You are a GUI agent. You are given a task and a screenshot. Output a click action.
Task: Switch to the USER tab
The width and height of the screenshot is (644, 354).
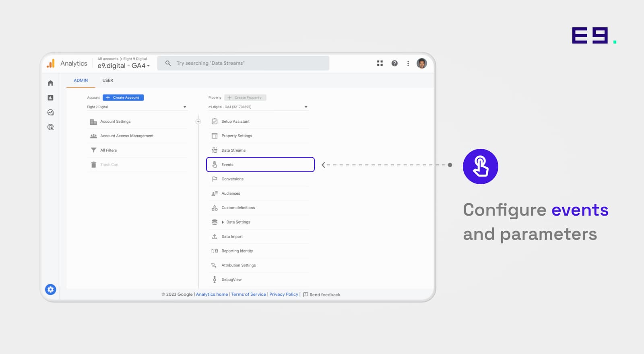[107, 80]
